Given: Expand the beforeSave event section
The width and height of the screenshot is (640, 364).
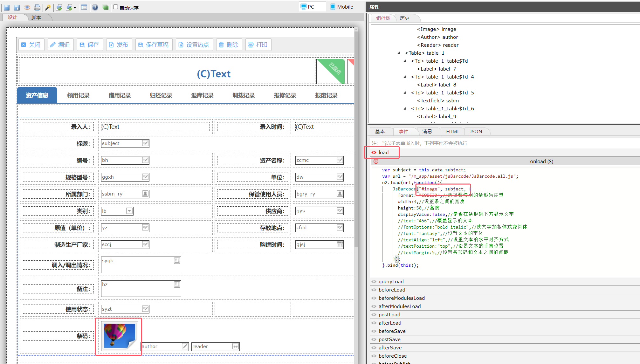Looking at the screenshot, I should pos(392,331).
